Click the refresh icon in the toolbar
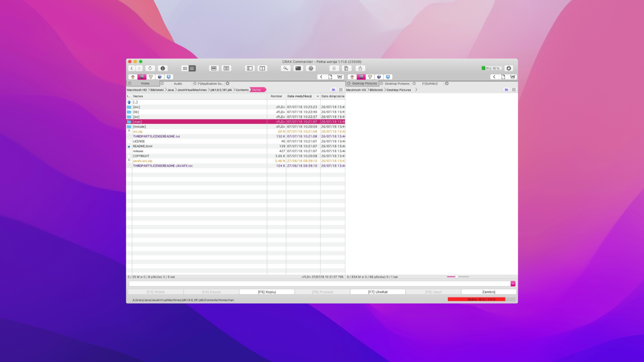The width and height of the screenshot is (644, 362). tap(150, 68)
